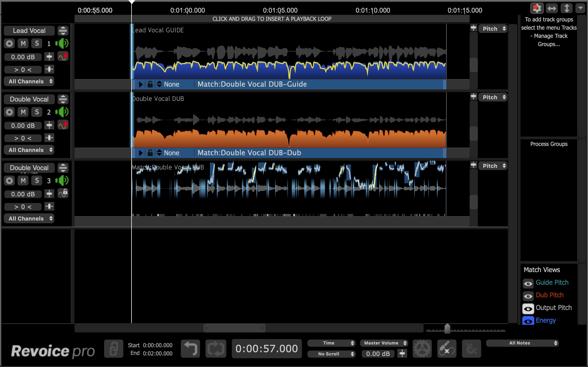
Task: Open the No Scroll dropdown
Action: tap(331, 354)
